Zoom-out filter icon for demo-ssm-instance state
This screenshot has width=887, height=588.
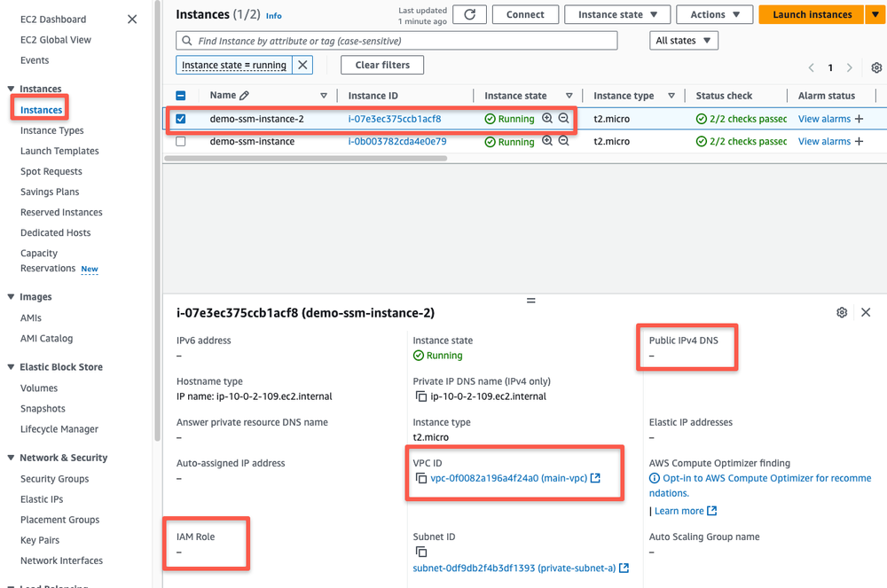(563, 141)
